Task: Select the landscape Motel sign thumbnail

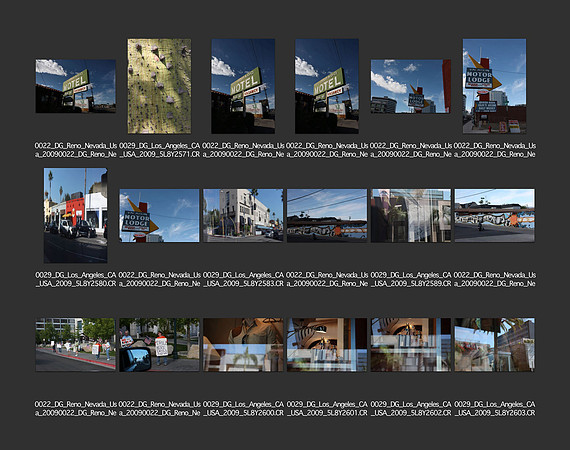Action: coord(76,86)
